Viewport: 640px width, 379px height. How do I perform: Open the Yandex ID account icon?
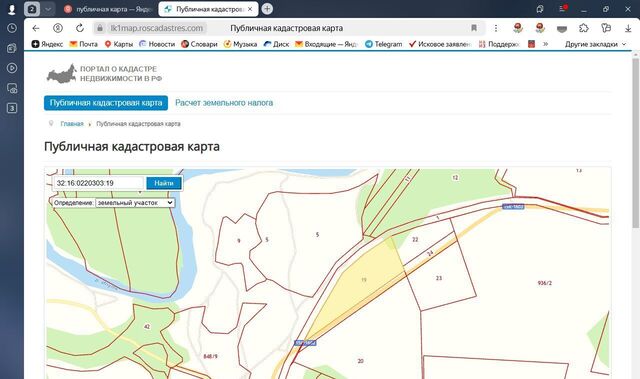click(58, 28)
